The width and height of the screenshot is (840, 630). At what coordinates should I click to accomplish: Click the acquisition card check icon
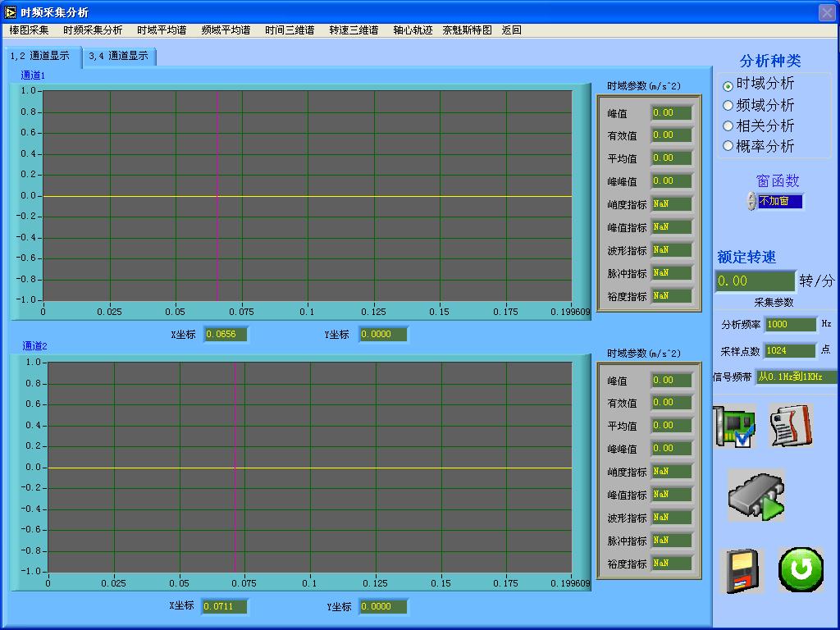tap(734, 426)
